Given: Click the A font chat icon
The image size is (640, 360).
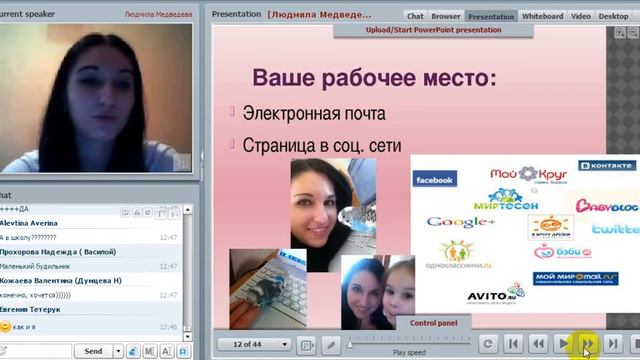Looking at the screenshot, I should [x=167, y=351].
